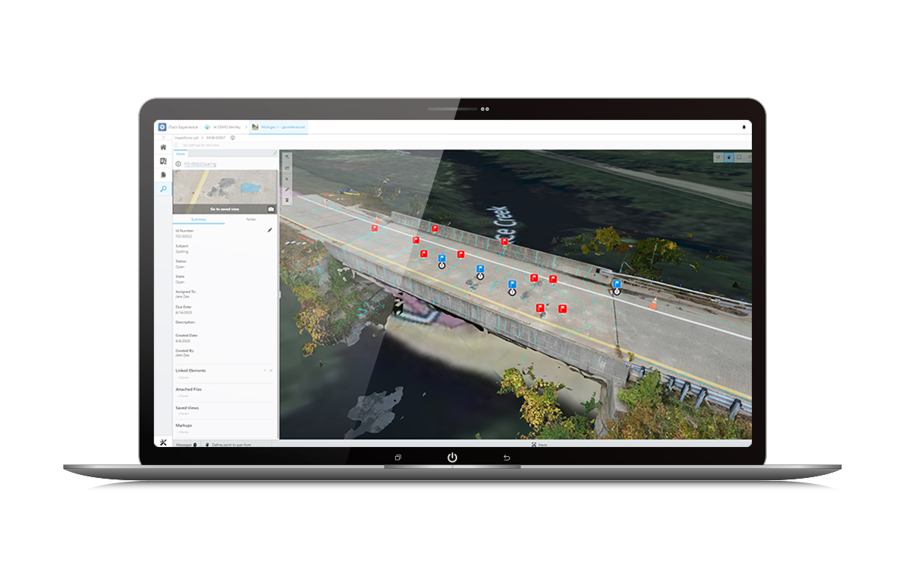Click the notification bell icon
Image resolution: width=905 pixels, height=588 pixels.
pyautogui.click(x=743, y=127)
